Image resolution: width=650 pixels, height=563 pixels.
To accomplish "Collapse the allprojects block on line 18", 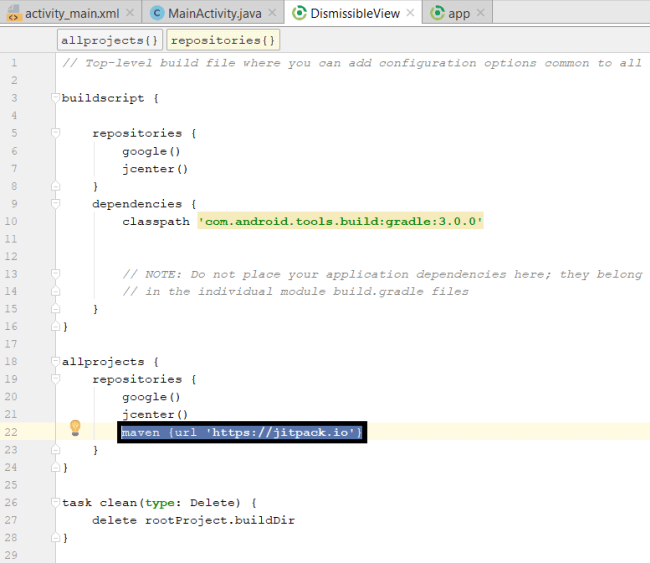I will pos(55,361).
